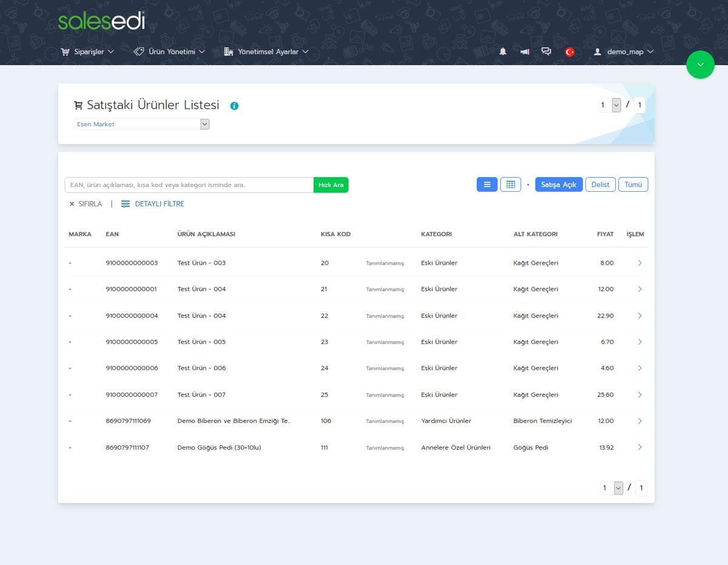Image resolution: width=728 pixels, height=565 pixels.
Task: Click the green floating chevron button
Action: [701, 64]
